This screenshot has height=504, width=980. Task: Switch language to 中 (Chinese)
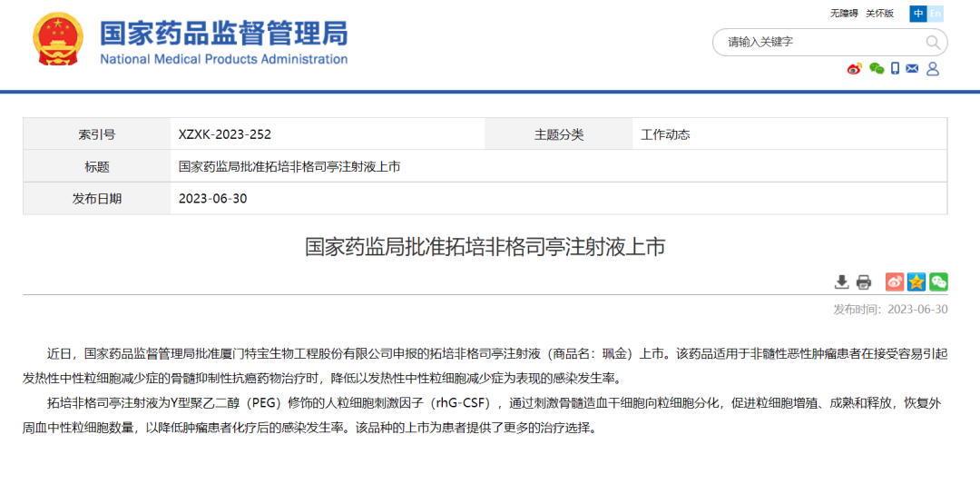[918, 14]
